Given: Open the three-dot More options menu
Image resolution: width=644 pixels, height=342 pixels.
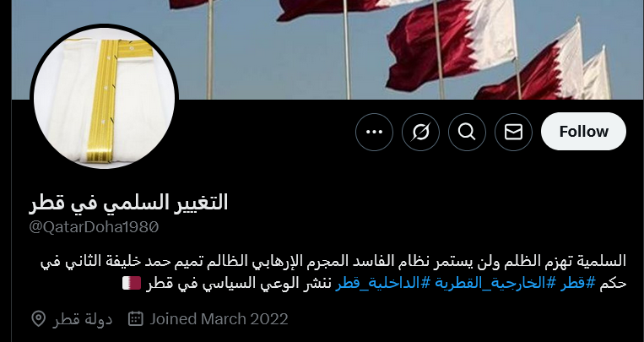Looking at the screenshot, I should pos(374,132).
